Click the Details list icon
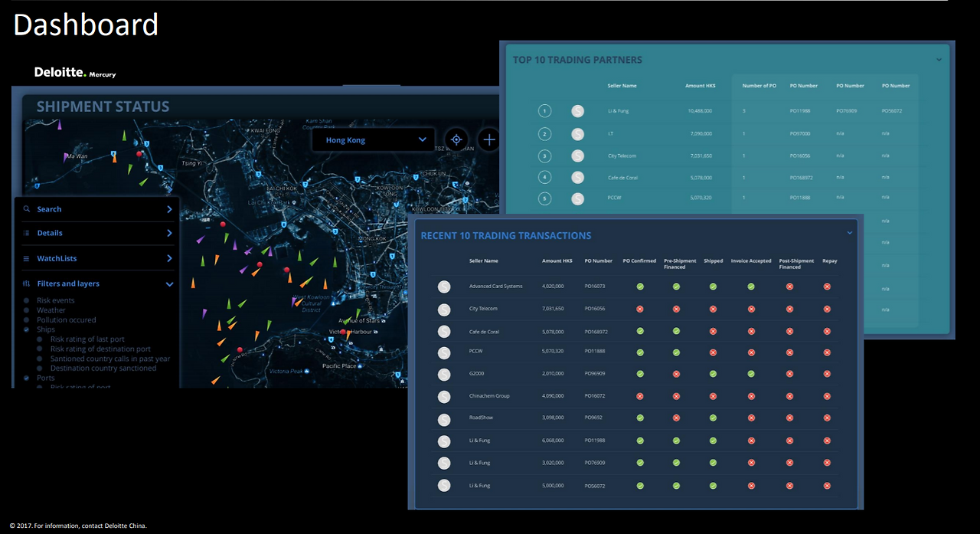This screenshot has height=534, width=980. pyautogui.click(x=25, y=233)
